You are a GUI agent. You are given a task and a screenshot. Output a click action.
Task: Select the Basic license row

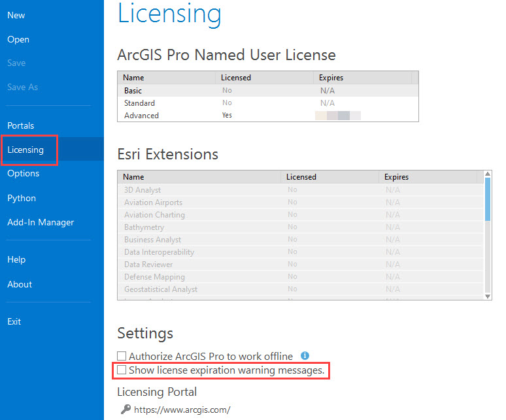(x=268, y=91)
